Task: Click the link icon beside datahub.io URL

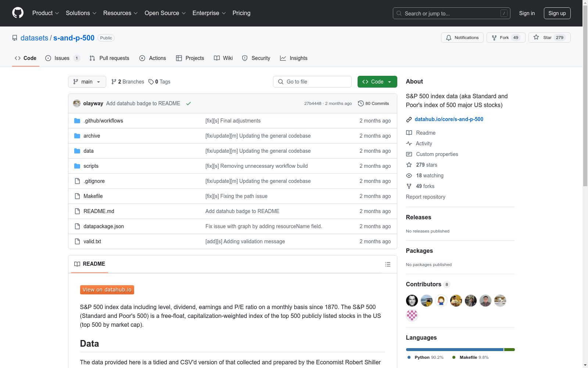Action: point(409,120)
